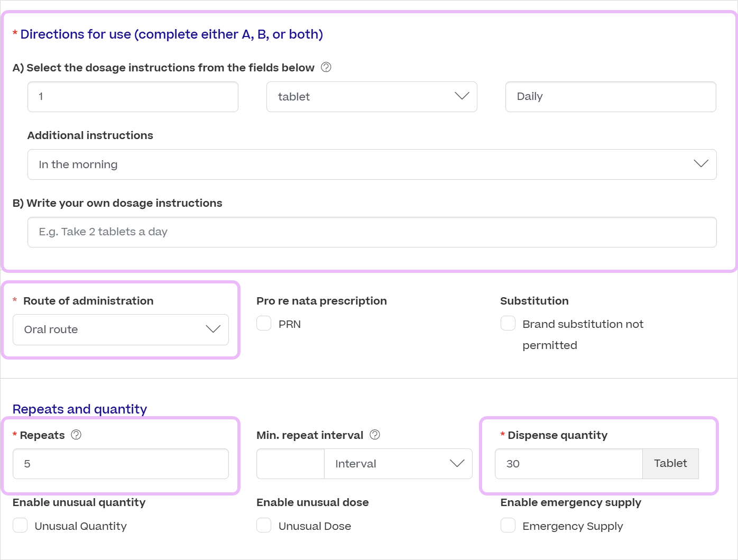Open Route of administration dropdown

(x=121, y=329)
